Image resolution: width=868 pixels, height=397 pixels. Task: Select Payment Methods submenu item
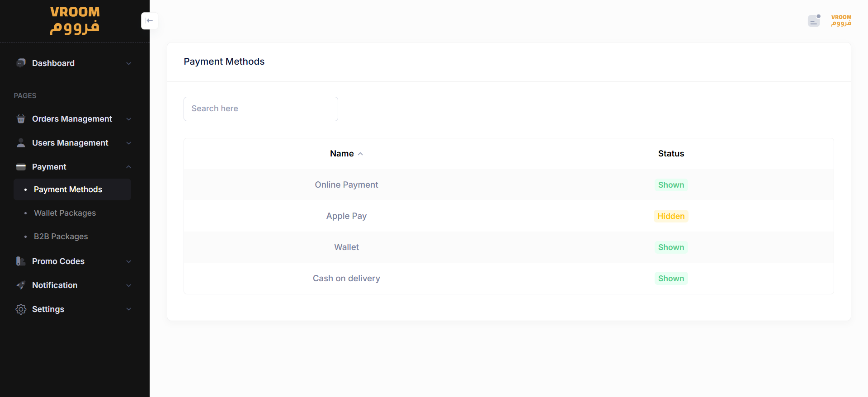[x=72, y=189]
